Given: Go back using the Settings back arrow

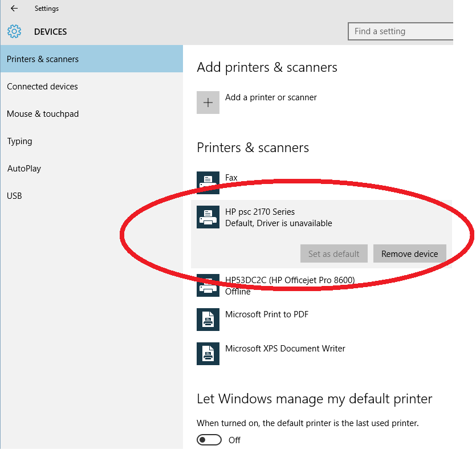Looking at the screenshot, I should [14, 8].
